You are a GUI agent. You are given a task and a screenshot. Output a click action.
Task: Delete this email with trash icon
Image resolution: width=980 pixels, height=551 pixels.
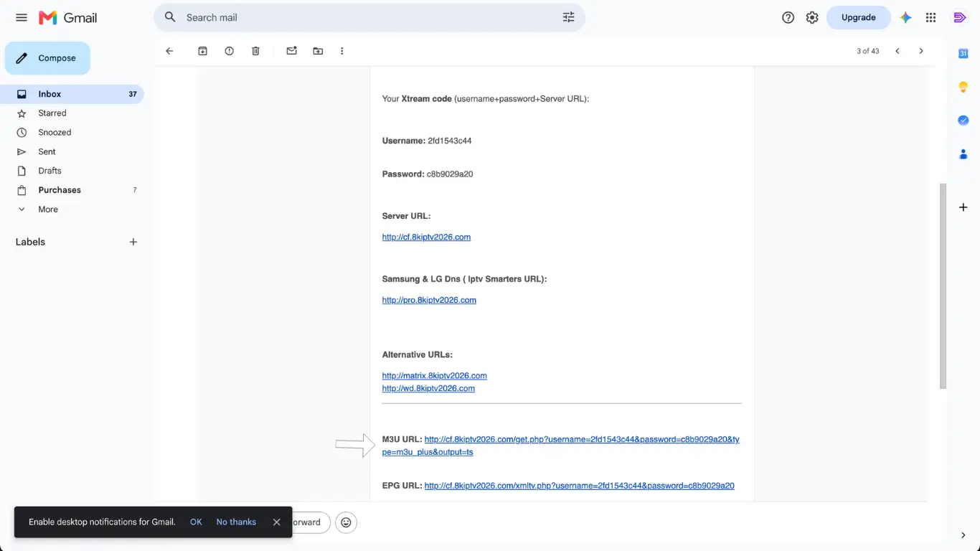(x=255, y=51)
